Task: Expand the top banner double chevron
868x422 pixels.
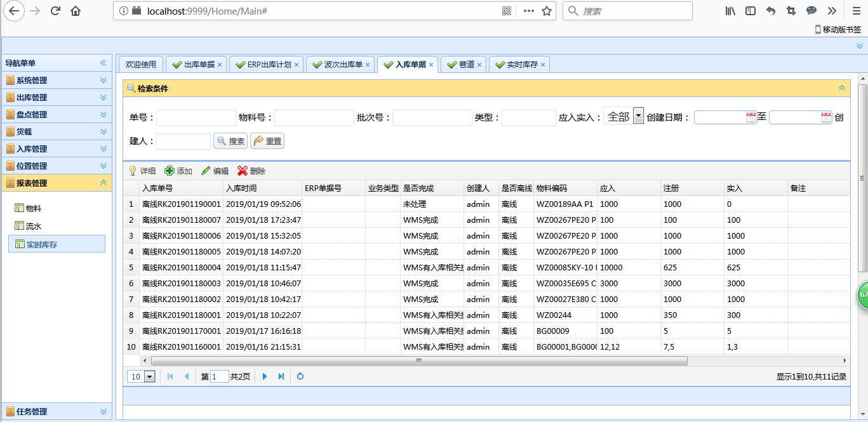Action: tap(860, 46)
